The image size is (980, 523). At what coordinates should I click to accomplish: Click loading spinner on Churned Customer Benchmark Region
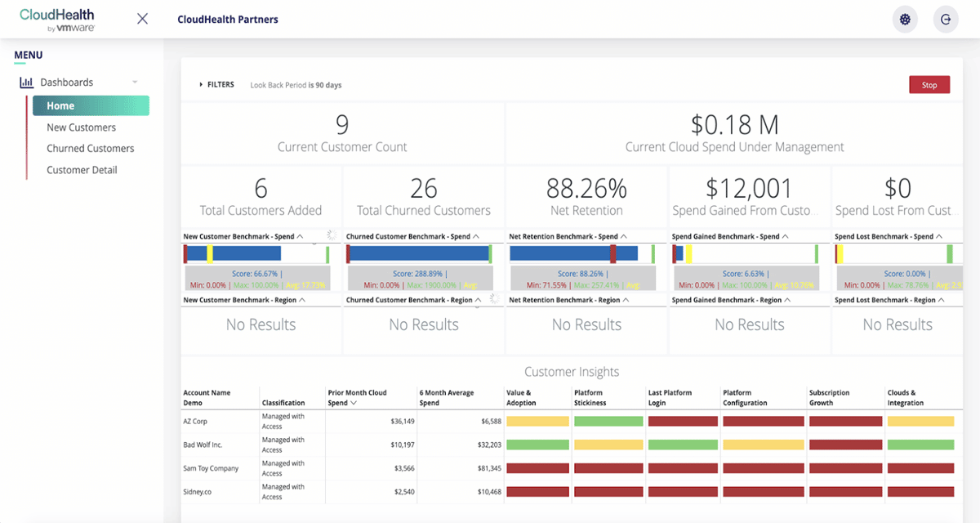point(494,299)
